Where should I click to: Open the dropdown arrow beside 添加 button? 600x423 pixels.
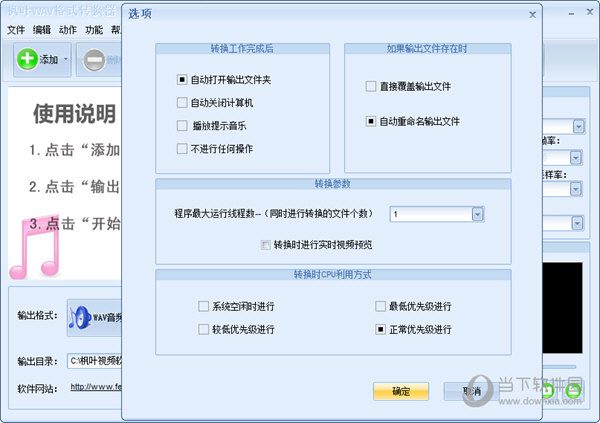[x=66, y=59]
